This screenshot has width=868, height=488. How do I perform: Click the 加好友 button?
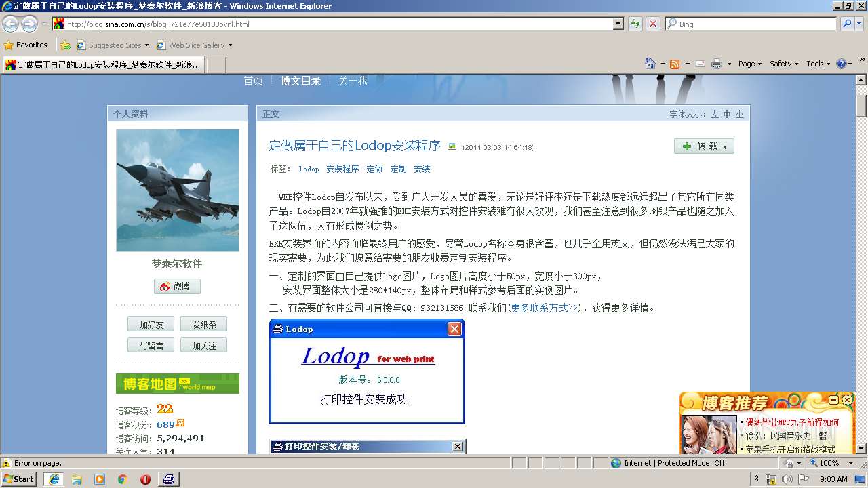(x=151, y=325)
